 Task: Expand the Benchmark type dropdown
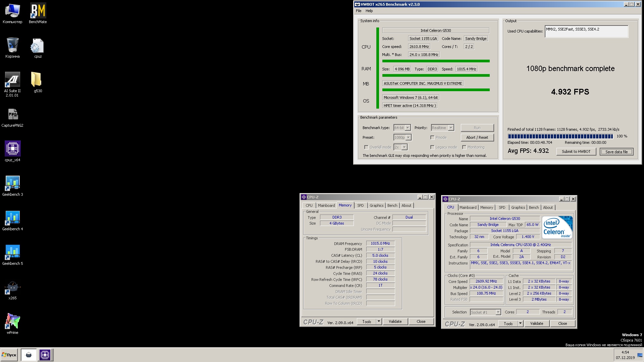(x=408, y=128)
